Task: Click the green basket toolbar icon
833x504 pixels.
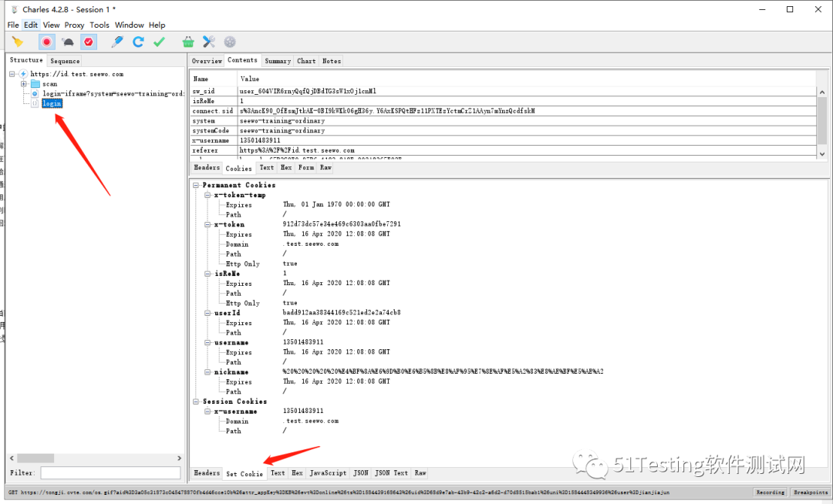Action: (x=188, y=42)
